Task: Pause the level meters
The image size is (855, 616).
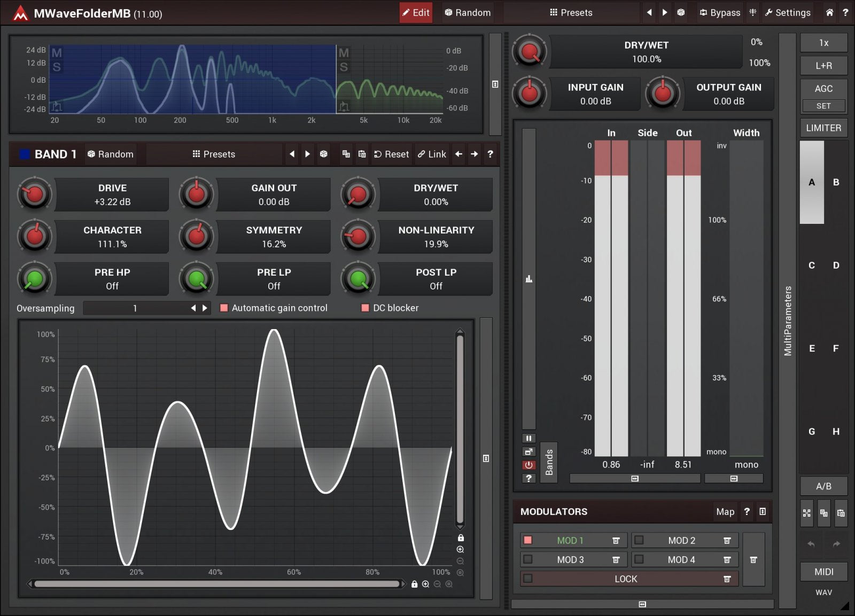Action: point(528,438)
